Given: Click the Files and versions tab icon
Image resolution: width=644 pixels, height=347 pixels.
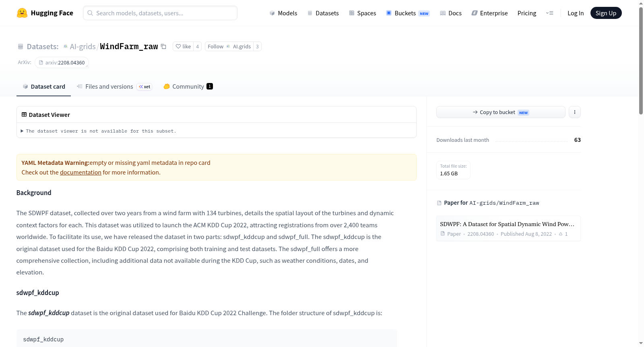Looking at the screenshot, I should [x=80, y=86].
